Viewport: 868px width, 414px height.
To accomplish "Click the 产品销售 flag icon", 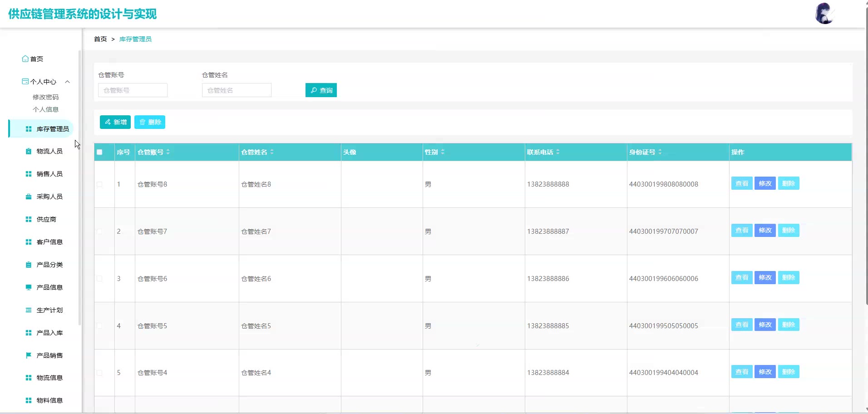I will pos(29,355).
